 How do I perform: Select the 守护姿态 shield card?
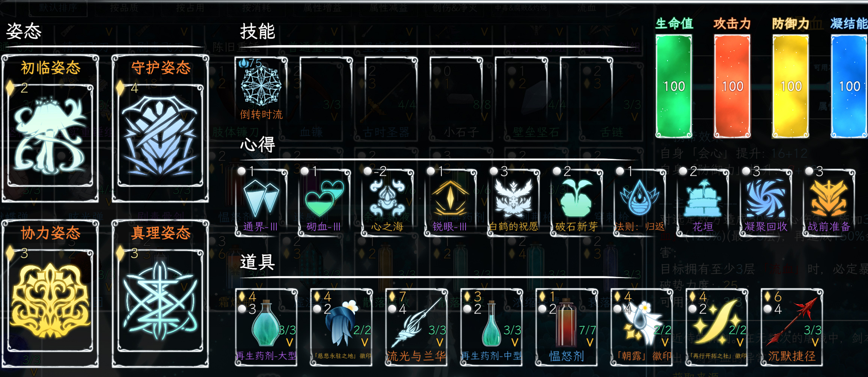[160, 128]
